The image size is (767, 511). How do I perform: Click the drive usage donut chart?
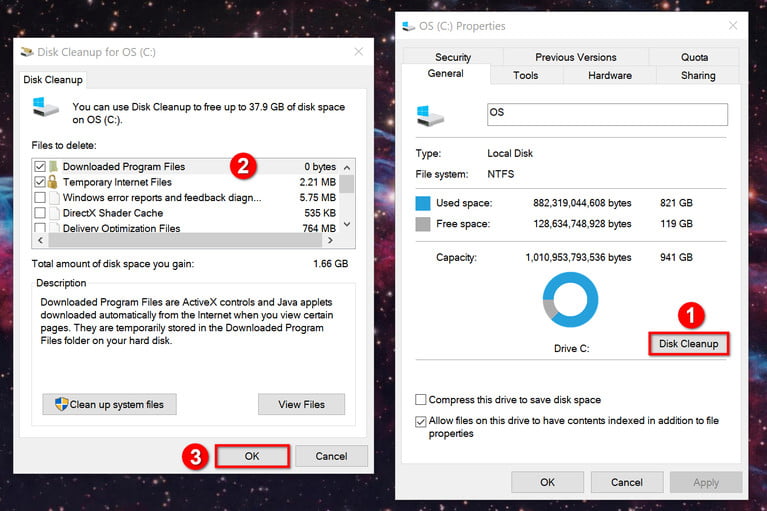coord(570,300)
